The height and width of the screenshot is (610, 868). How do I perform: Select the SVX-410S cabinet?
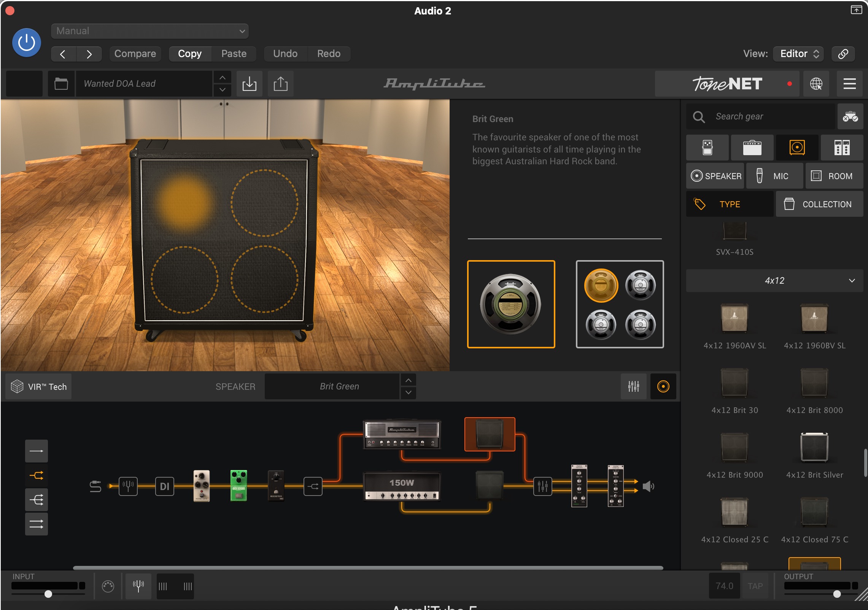734,239
